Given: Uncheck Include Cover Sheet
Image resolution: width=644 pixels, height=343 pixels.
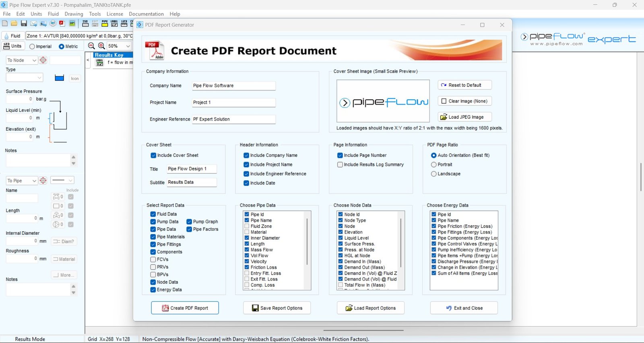Looking at the screenshot, I should point(153,155).
